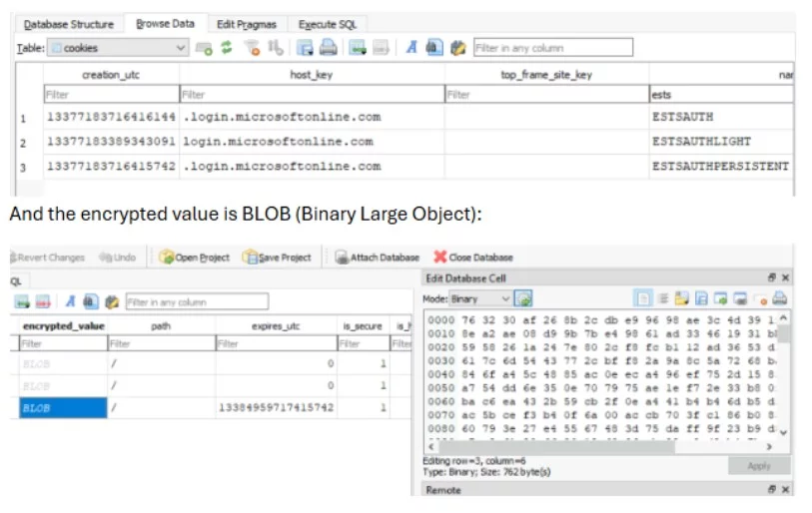Click the clear all filters icon

(x=252, y=48)
